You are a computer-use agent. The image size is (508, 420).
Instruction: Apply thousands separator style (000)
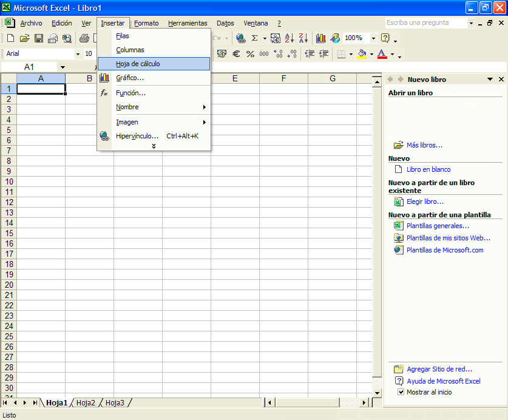[x=264, y=53]
